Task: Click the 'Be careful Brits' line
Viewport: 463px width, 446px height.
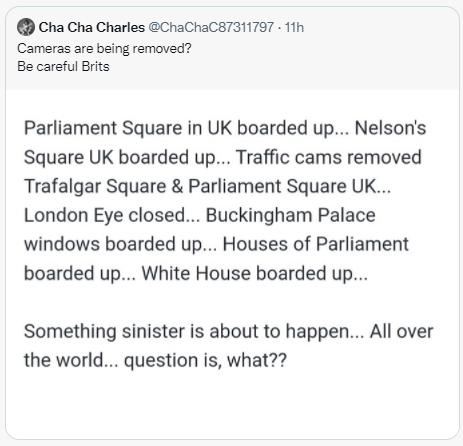Action: [x=63, y=66]
